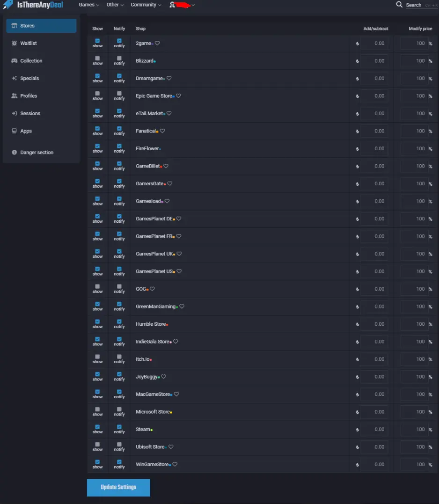Click the GamesPlanet FR shop name

pyautogui.click(x=154, y=236)
